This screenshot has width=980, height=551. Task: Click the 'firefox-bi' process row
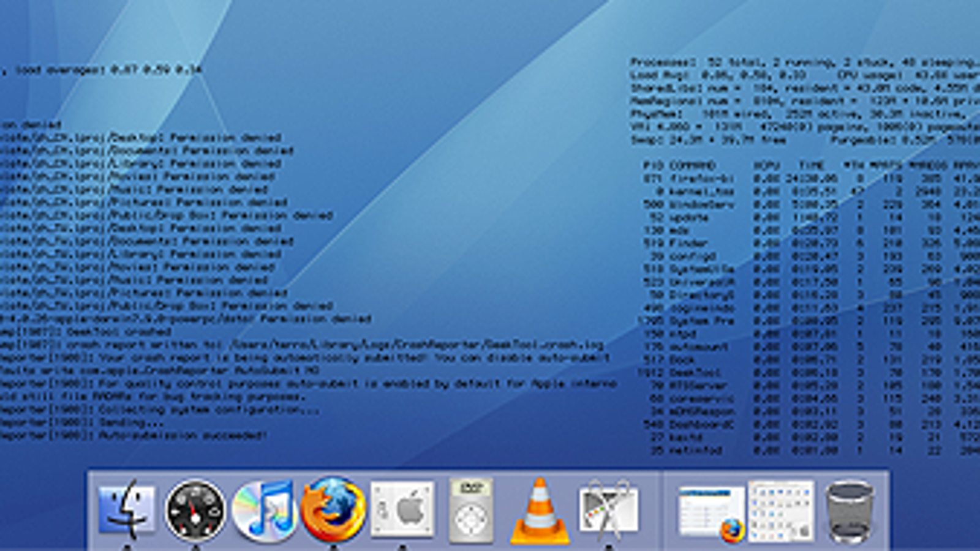[812, 178]
